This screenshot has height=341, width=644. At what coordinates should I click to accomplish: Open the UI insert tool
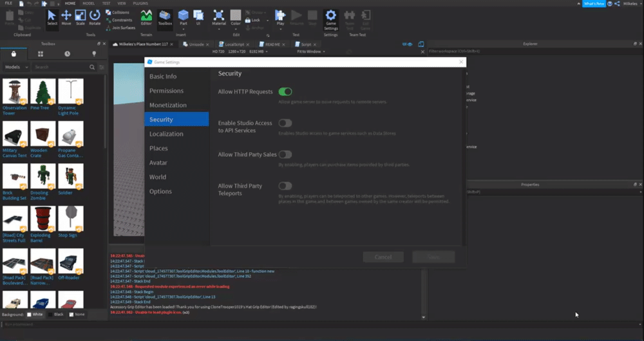click(x=198, y=18)
